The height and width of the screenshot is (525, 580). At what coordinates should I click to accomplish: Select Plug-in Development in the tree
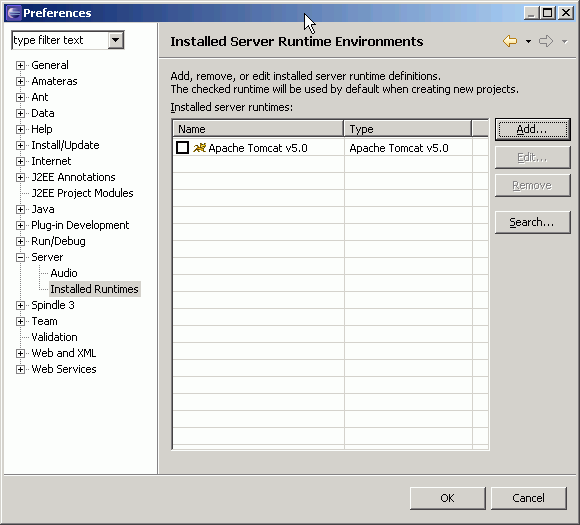point(80,225)
